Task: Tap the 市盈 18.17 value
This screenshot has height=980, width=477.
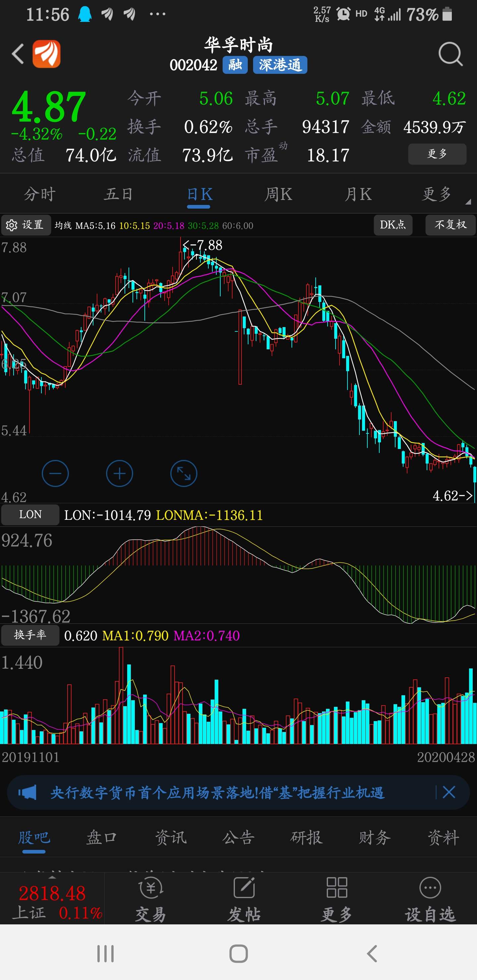Action: pos(328,155)
